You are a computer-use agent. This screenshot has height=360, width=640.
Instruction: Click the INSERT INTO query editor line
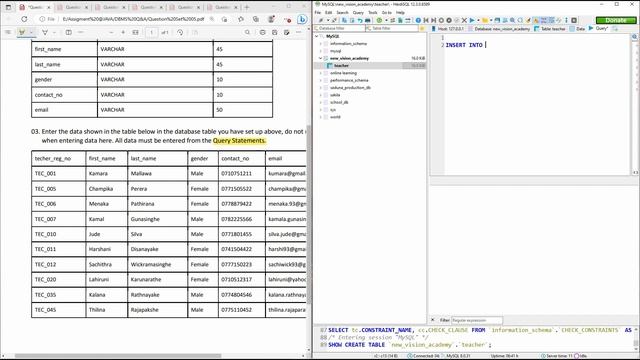(464, 45)
